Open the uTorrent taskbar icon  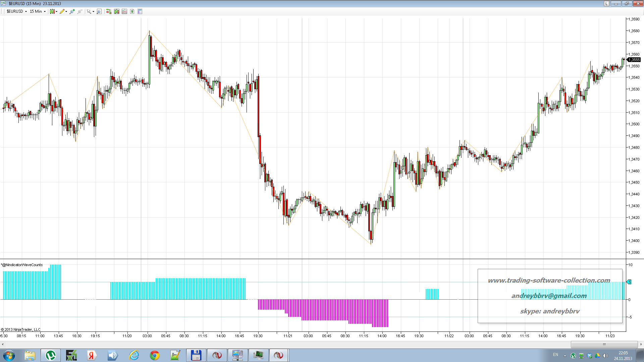click(x=50, y=355)
